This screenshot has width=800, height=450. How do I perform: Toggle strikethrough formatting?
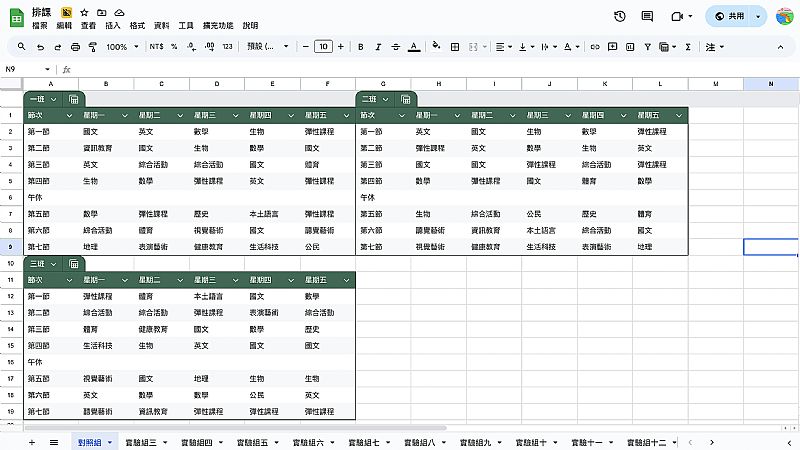click(x=395, y=47)
